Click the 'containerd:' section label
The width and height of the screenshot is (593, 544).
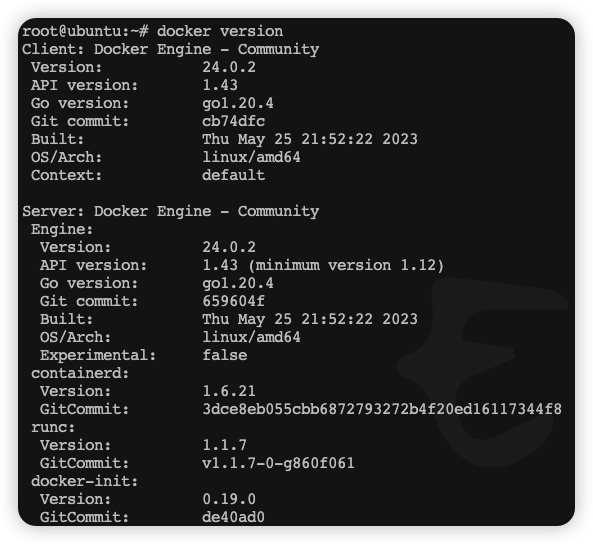pos(80,373)
